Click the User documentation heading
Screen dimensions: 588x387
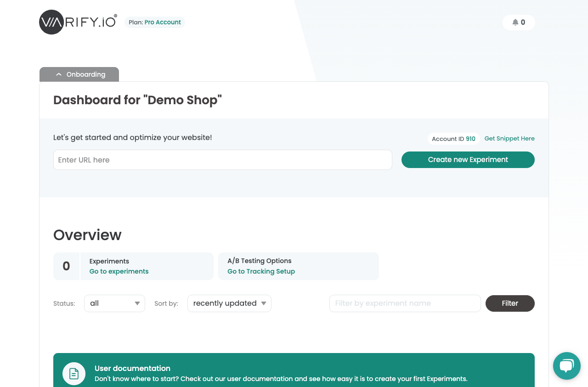[x=132, y=368]
